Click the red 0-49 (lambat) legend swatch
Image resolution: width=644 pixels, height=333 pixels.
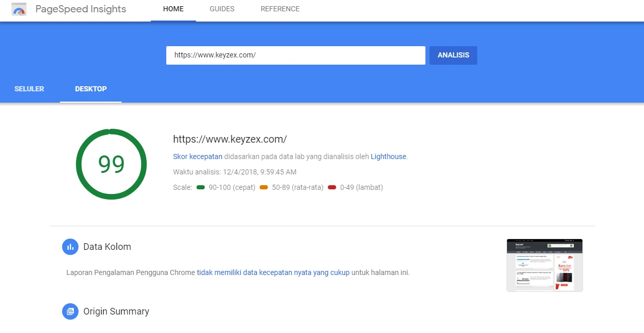(x=332, y=187)
